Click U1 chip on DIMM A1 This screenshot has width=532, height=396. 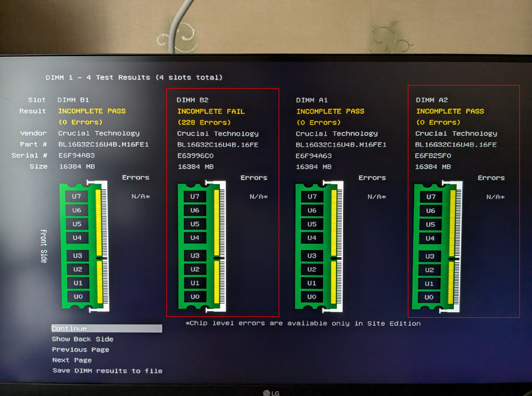(x=312, y=283)
